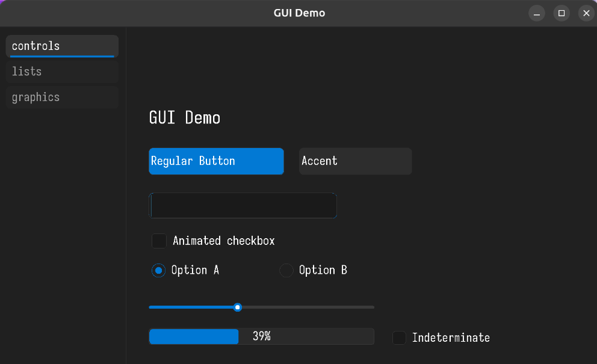Select the Option A radio button

pyautogui.click(x=158, y=271)
